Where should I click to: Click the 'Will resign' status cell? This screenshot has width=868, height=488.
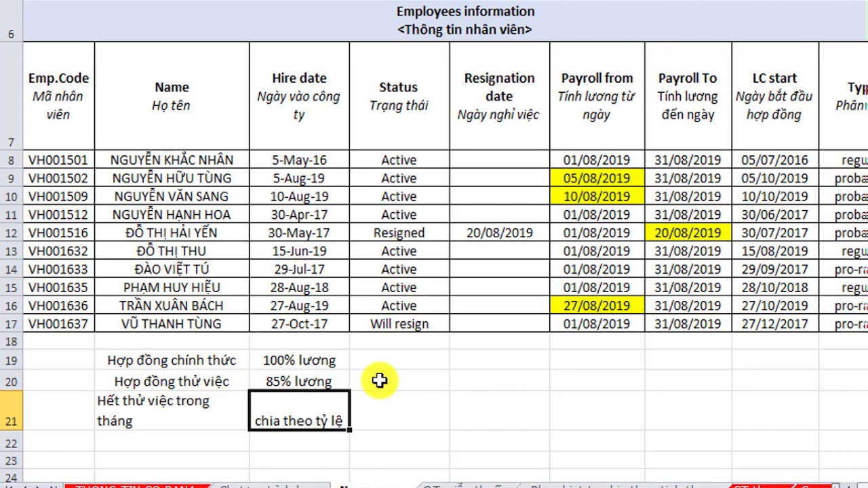click(399, 324)
